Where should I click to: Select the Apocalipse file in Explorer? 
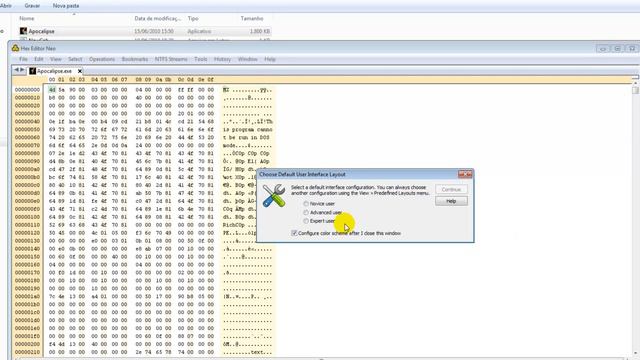(145, 31)
